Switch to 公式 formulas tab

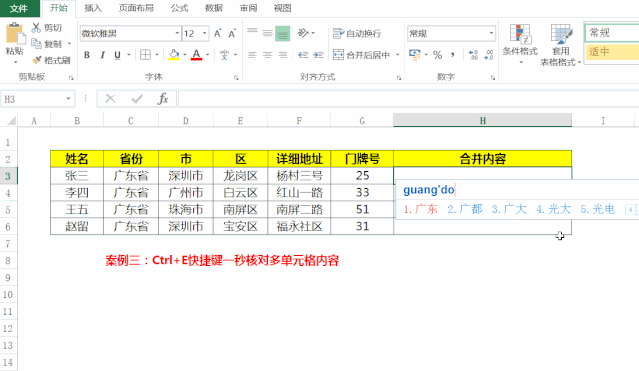pos(180,8)
